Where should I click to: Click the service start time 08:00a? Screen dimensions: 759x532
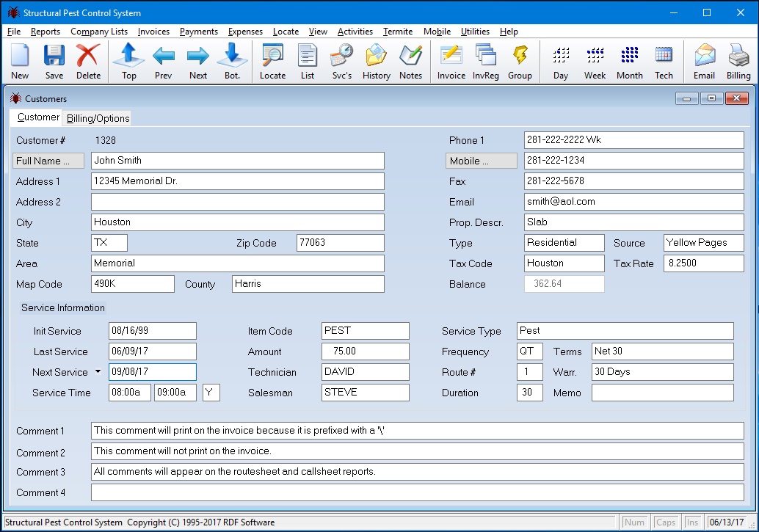(x=130, y=393)
